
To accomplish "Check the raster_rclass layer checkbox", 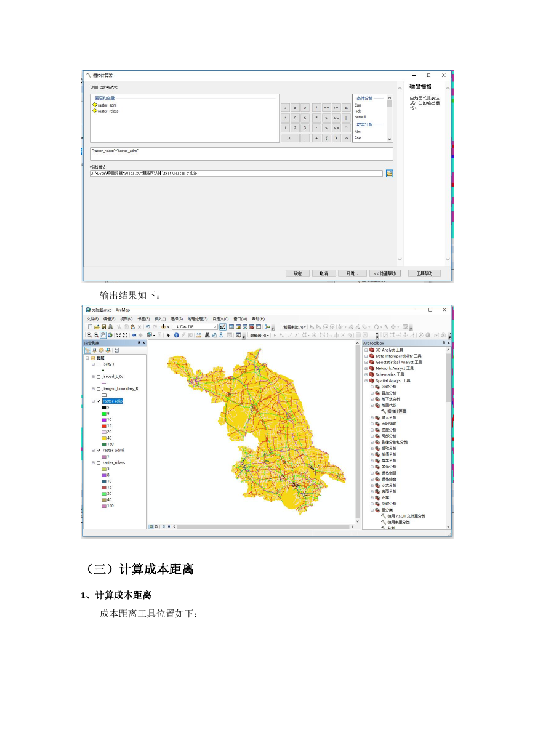I will pyautogui.click(x=99, y=463).
